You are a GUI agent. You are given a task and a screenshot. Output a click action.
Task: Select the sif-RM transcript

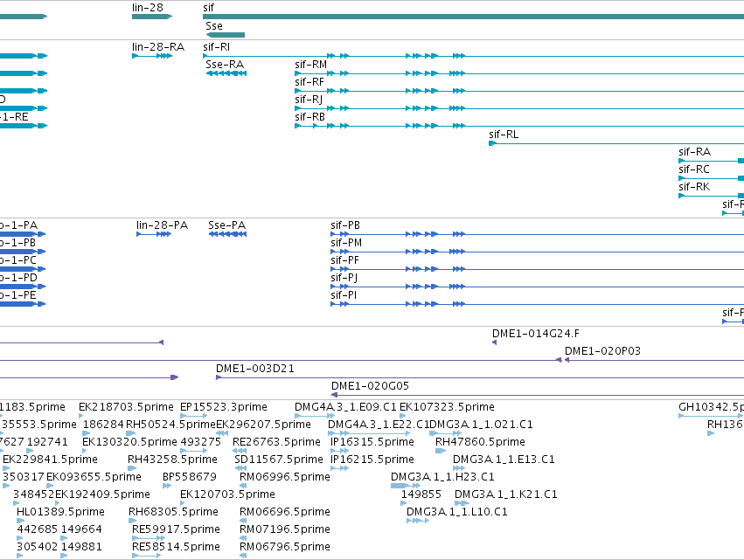(310, 65)
